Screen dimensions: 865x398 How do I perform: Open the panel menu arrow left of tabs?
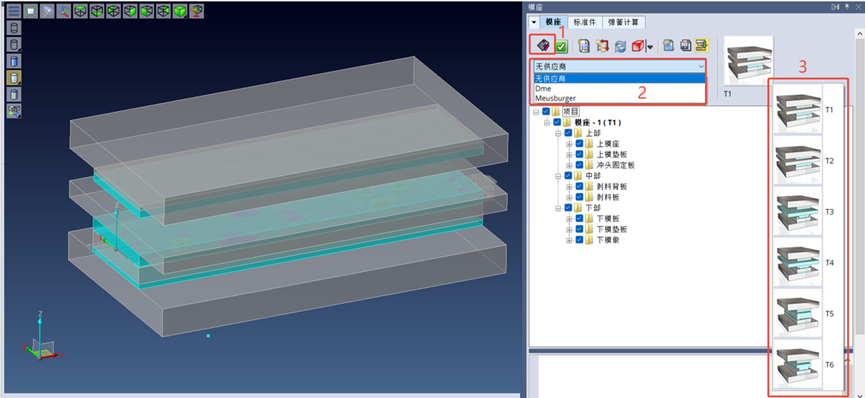coord(534,22)
